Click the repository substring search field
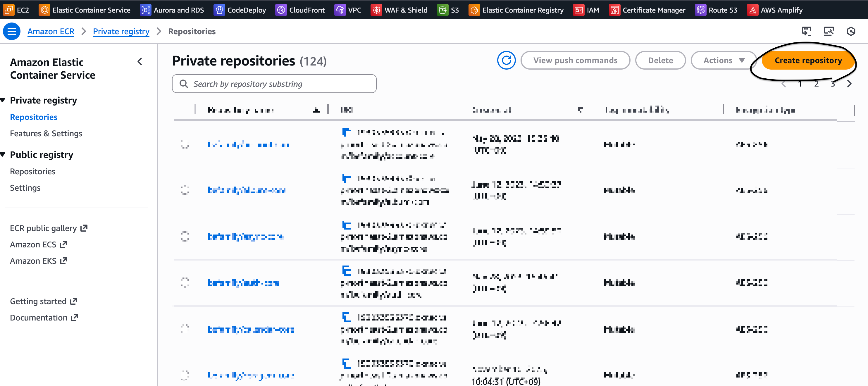 click(274, 84)
